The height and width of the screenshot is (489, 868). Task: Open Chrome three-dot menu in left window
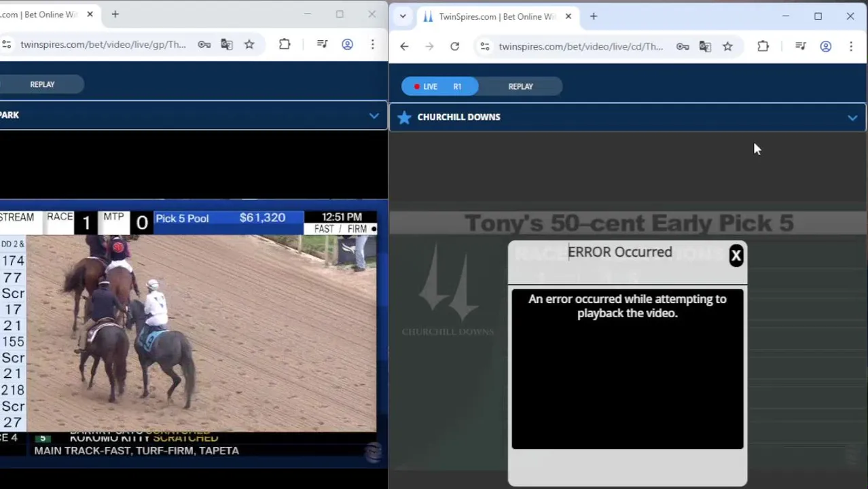coord(372,44)
